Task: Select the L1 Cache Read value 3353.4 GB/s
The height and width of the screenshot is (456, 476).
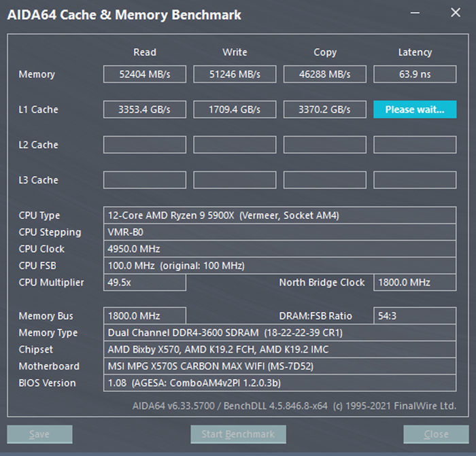Action: pos(145,109)
